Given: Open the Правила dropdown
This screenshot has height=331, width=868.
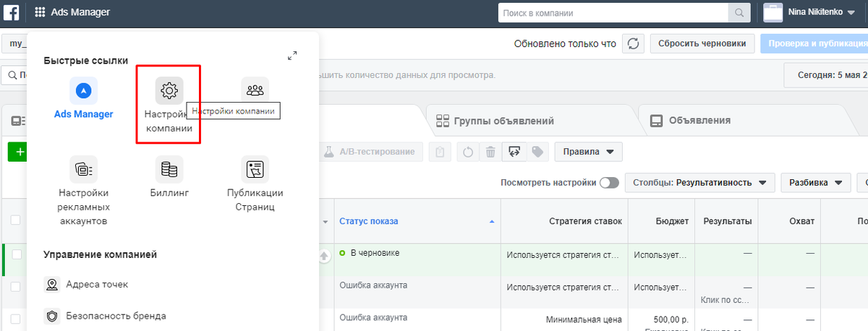Looking at the screenshot, I should (x=588, y=152).
